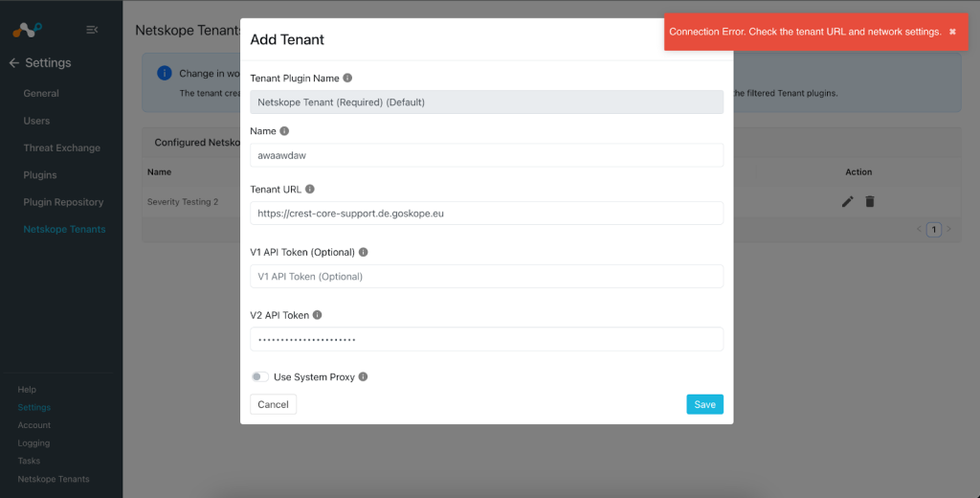Go to next page in pagination

pyautogui.click(x=948, y=230)
